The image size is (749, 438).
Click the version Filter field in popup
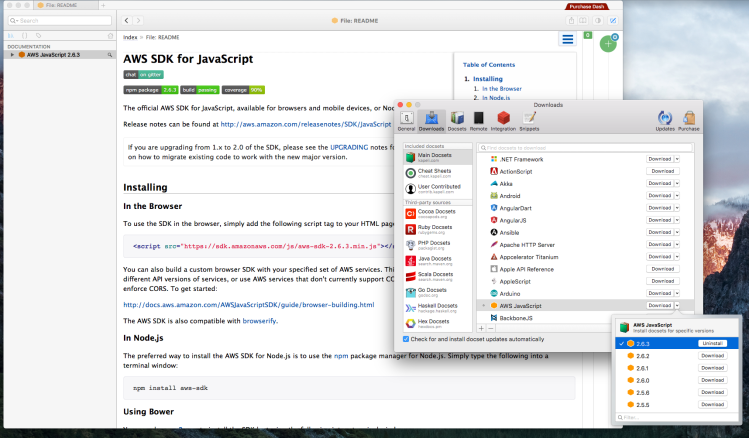676,417
